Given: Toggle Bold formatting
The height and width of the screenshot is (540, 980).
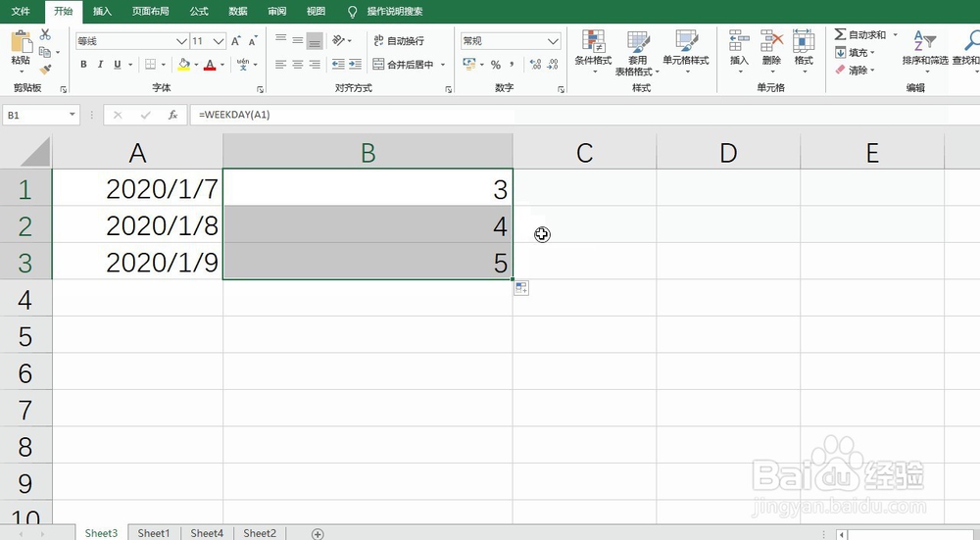Looking at the screenshot, I should coord(83,65).
